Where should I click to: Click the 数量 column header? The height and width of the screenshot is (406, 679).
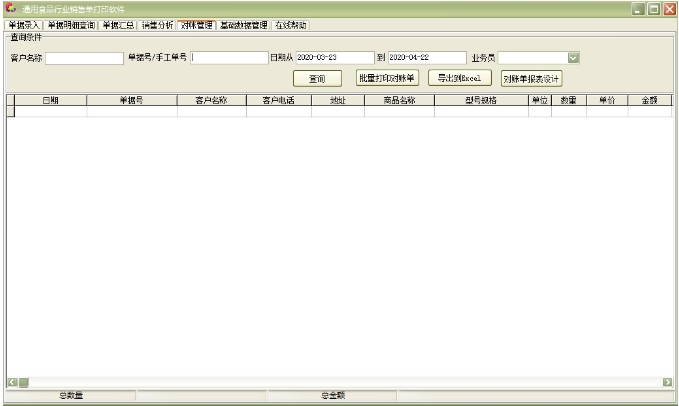coord(569,100)
